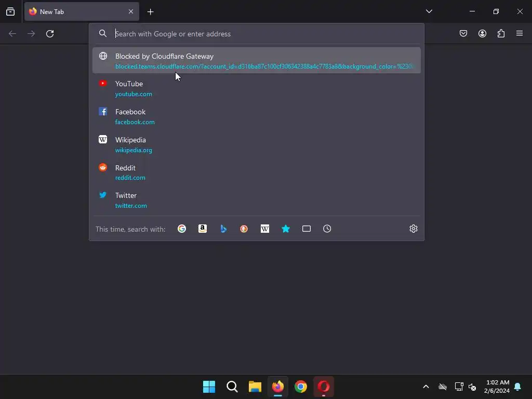Open the Wikipedia suggestion
This screenshot has width=532, height=399.
pos(257,144)
